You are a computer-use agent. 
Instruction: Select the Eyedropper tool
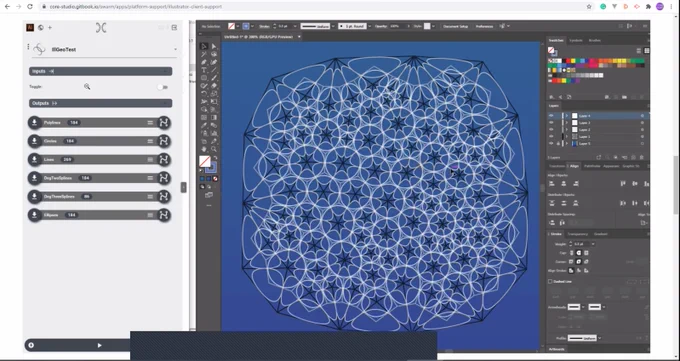tap(204, 125)
